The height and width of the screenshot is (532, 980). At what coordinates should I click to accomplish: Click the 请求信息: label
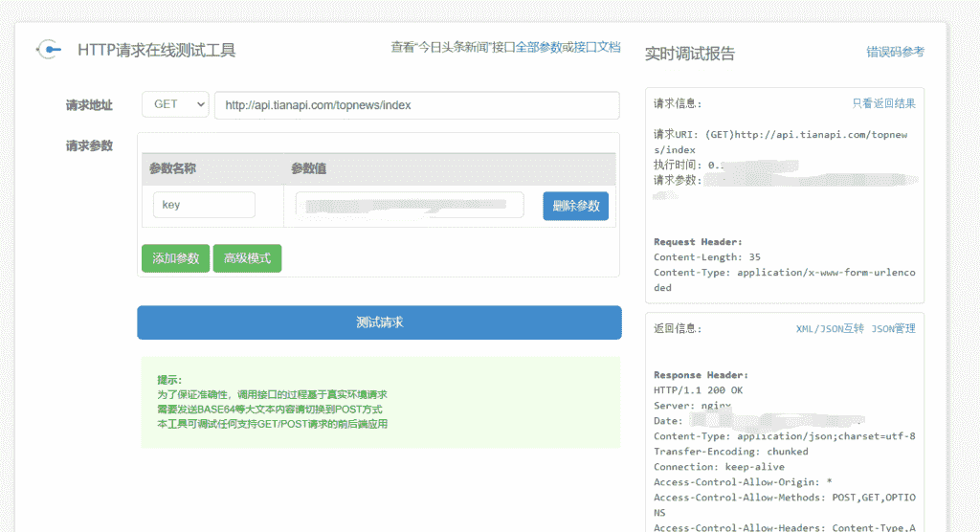coord(678,103)
